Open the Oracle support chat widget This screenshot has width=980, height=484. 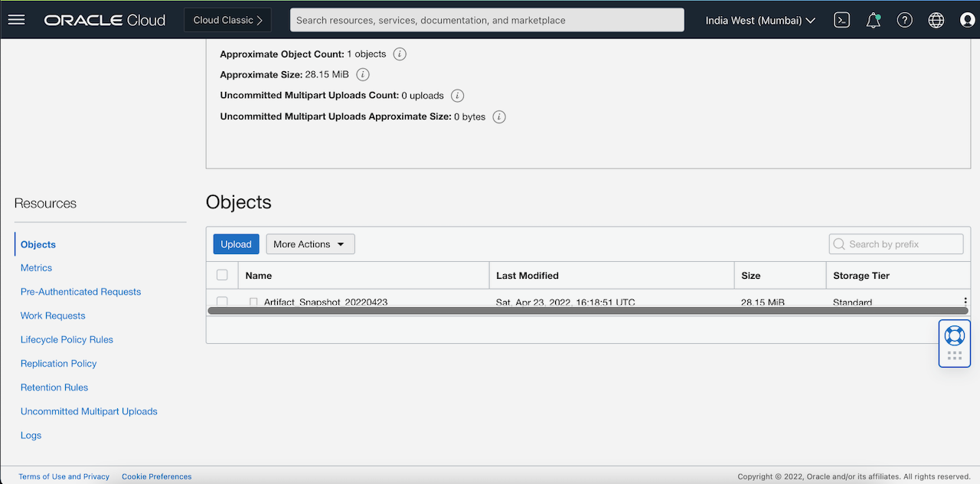pyautogui.click(x=954, y=335)
